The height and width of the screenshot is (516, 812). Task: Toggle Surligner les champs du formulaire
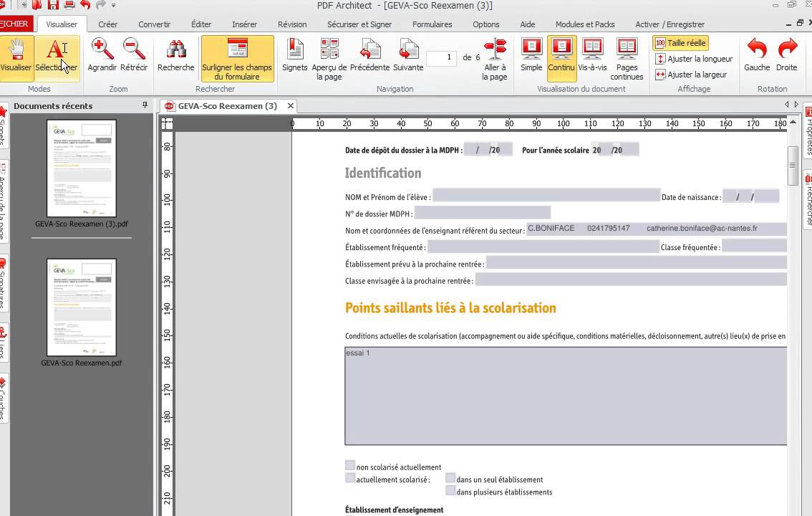(237, 58)
